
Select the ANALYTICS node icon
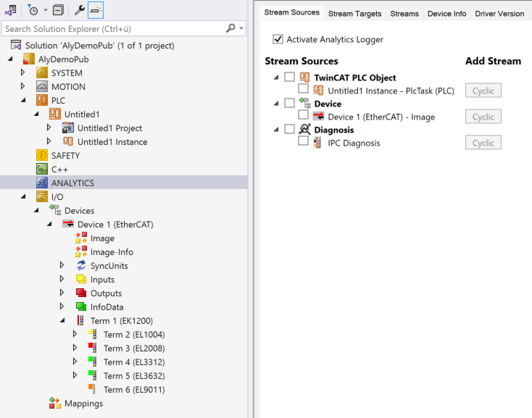pos(42,183)
